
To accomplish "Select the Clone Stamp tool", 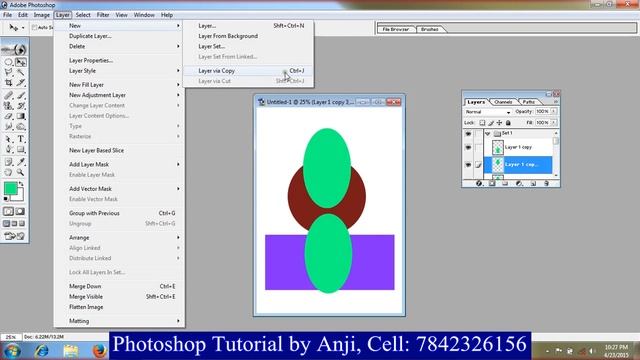I will point(8,106).
